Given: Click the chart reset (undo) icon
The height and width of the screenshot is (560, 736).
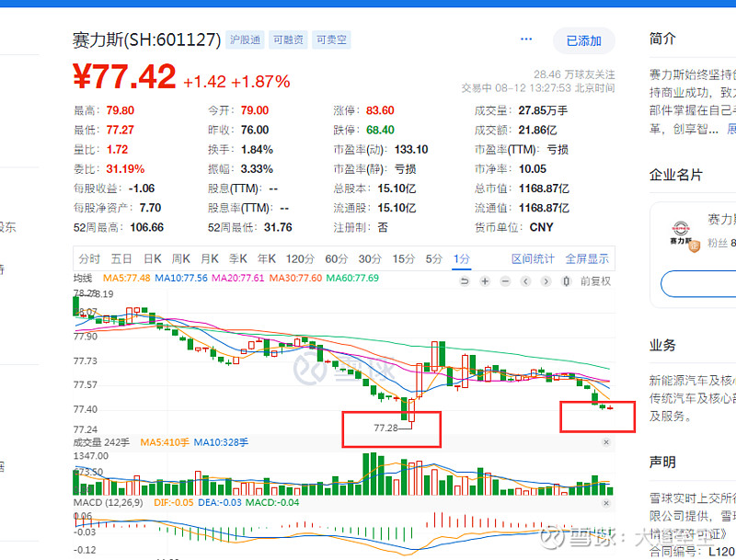Looking at the screenshot, I should 465,281.
